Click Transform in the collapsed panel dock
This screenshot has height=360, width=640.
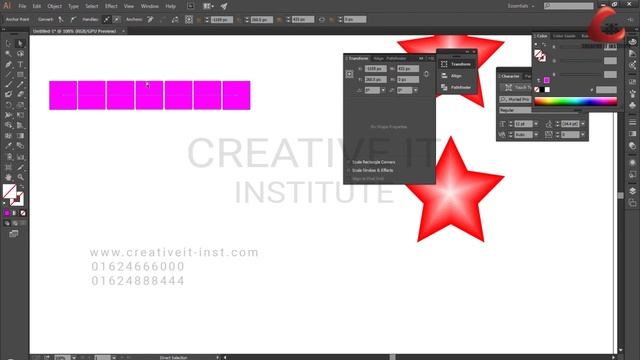click(456, 64)
